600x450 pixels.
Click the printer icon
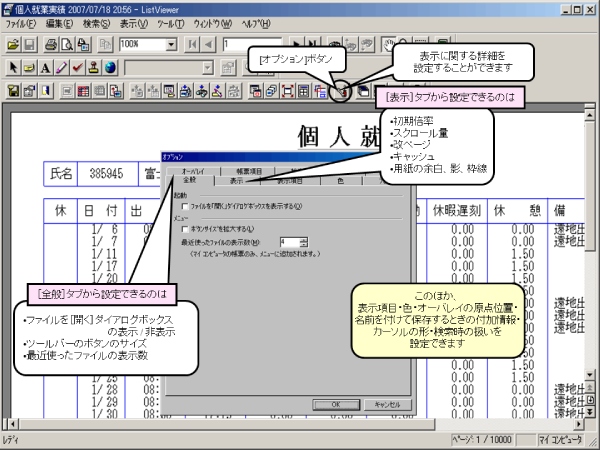pos(51,45)
